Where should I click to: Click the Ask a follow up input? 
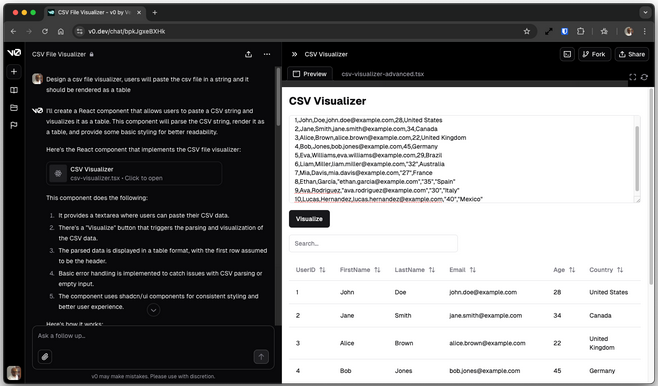click(x=153, y=336)
